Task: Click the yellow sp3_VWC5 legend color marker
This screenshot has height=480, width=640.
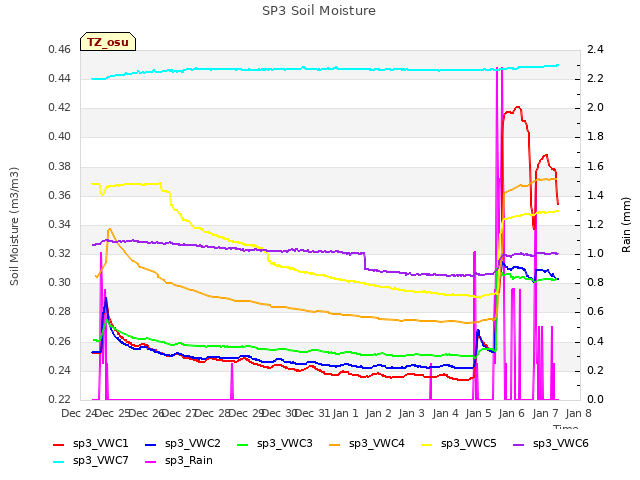Action: 427,444
